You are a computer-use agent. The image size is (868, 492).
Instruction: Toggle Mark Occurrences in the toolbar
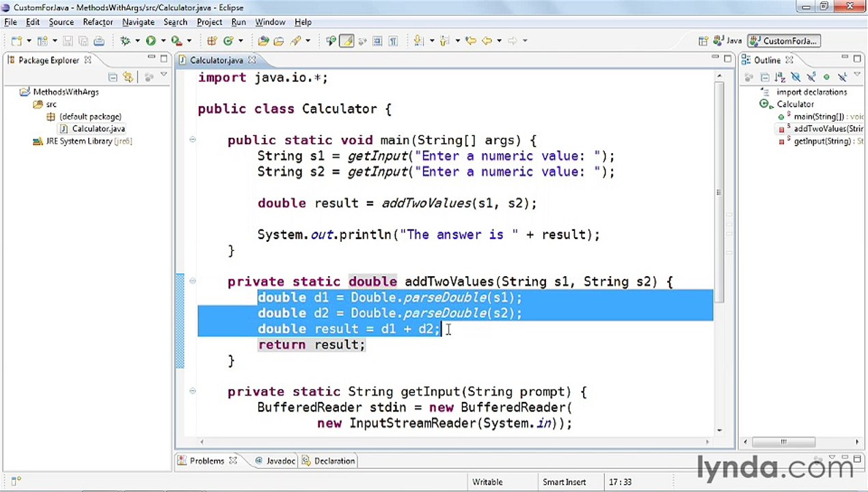347,41
